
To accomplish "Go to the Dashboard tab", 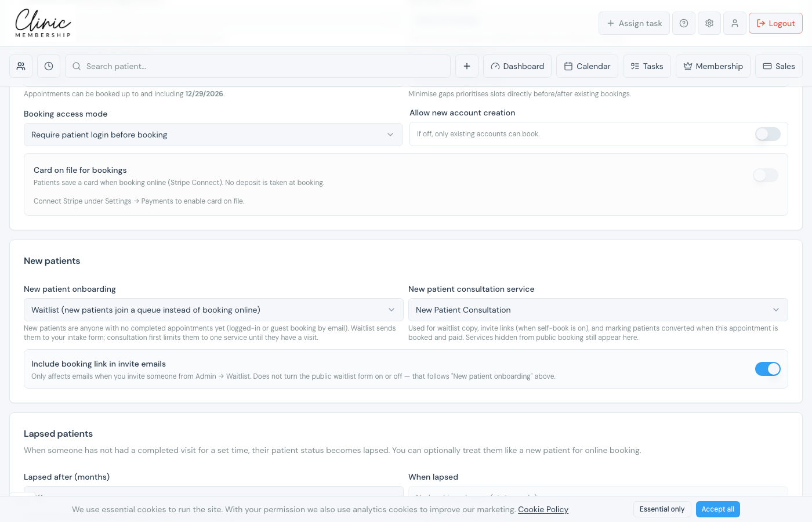I will (x=517, y=66).
